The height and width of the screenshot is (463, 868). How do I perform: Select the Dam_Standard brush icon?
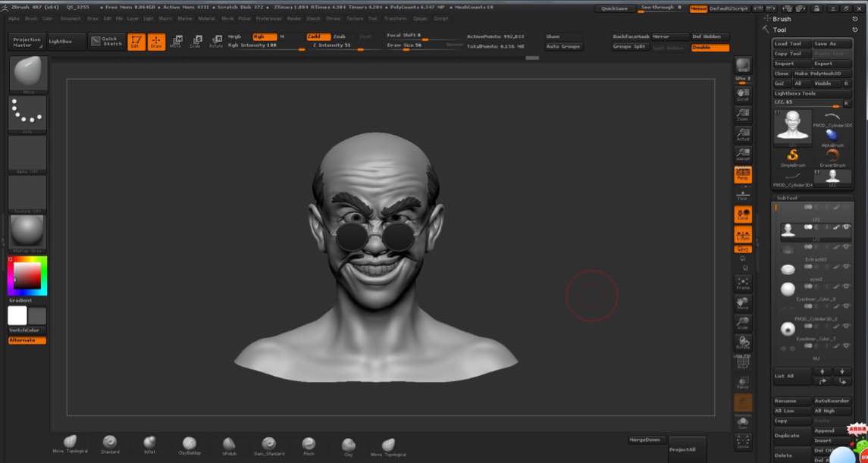tap(268, 444)
